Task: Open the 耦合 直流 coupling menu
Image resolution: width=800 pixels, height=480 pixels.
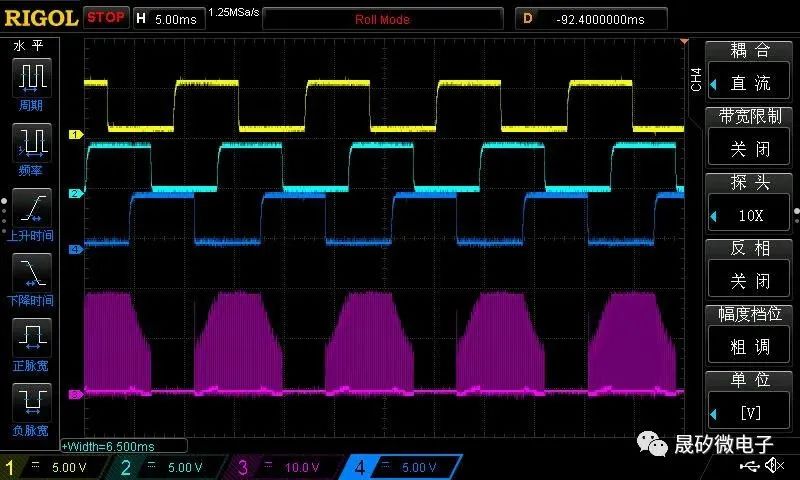Action: pos(749,71)
